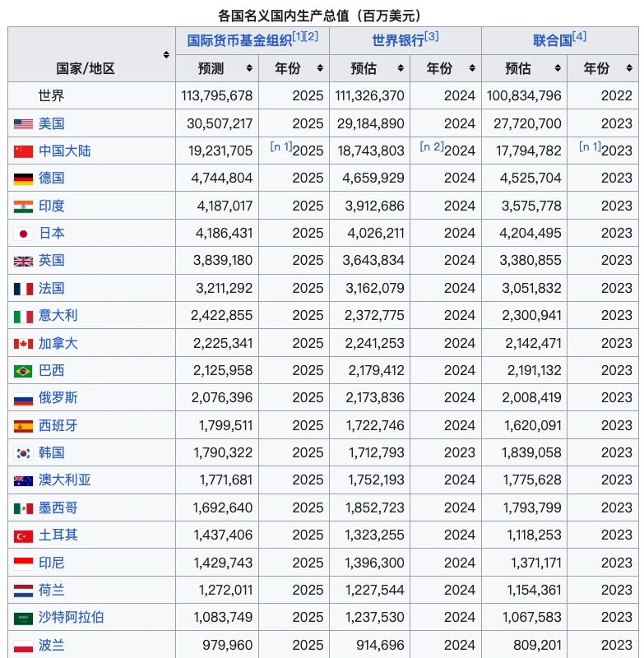644x658 pixels.
Task: Click the Spain flag icon
Action: click(x=23, y=426)
